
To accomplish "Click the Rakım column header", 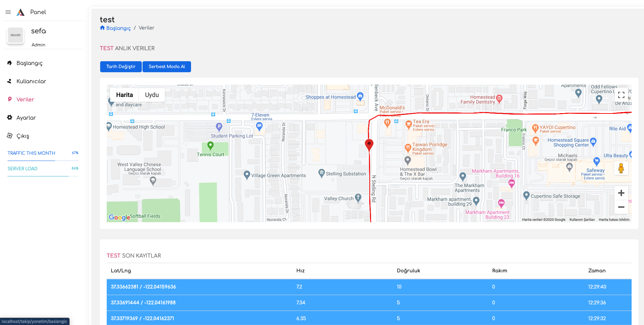I will 500,271.
